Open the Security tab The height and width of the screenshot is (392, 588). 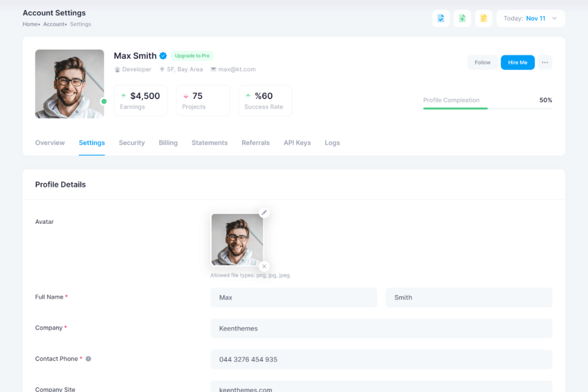click(x=132, y=143)
